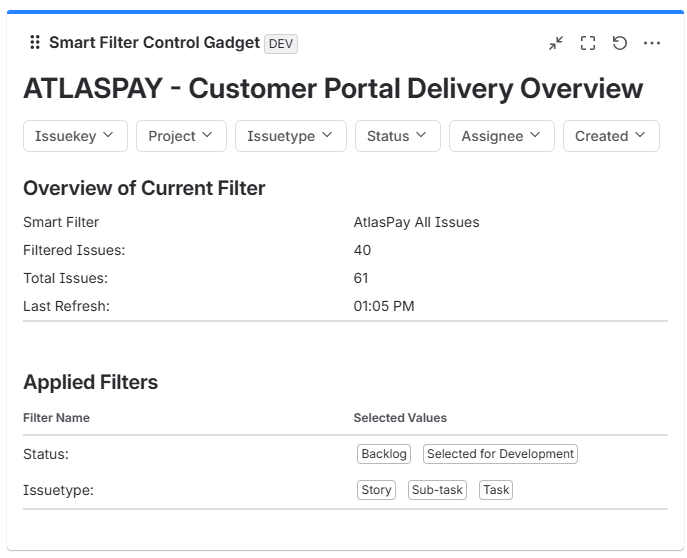Maximize gadget to full screen
This screenshot has height=558, width=687.
point(588,43)
